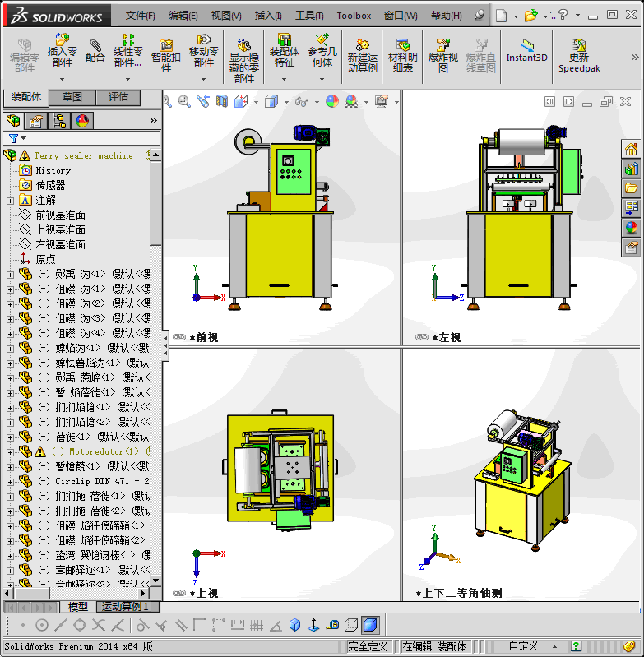The height and width of the screenshot is (657, 644).
Task: Click the Edit Appearance color ball icon
Action: pyautogui.click(x=331, y=101)
